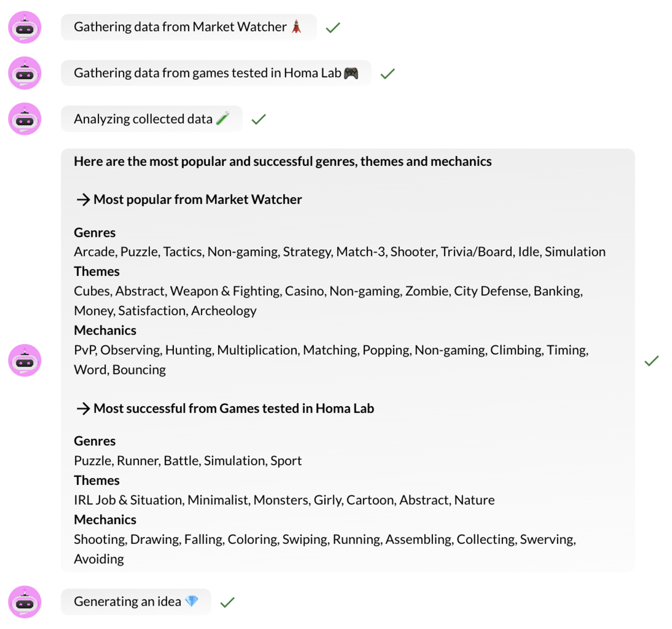The image size is (672, 629).
Task: Click the checkmark next to Market Watcher message
Action: click(333, 28)
